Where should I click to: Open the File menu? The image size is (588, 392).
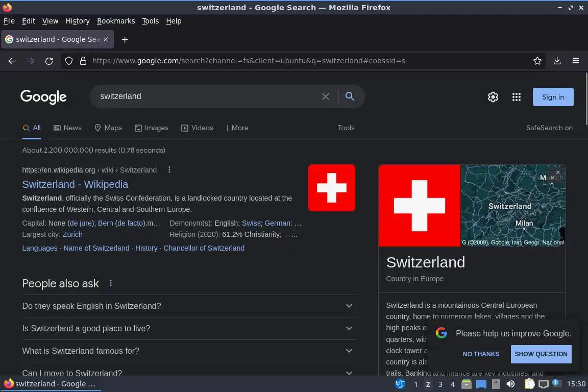[9, 21]
